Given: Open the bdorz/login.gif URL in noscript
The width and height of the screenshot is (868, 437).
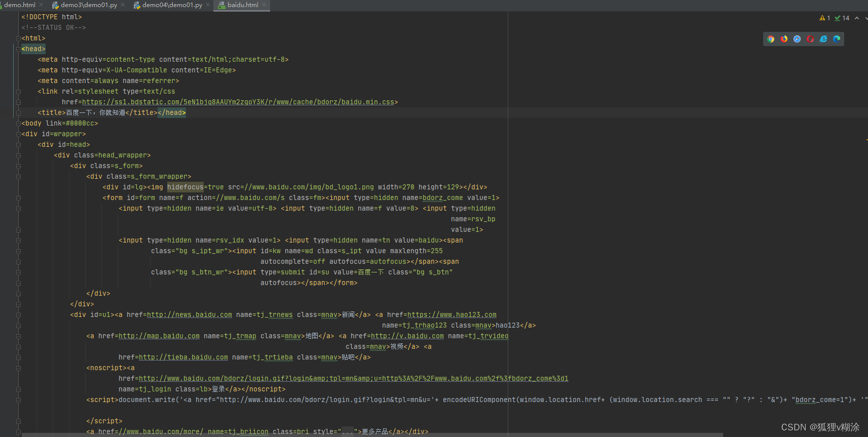Looking at the screenshot, I should (x=354, y=379).
